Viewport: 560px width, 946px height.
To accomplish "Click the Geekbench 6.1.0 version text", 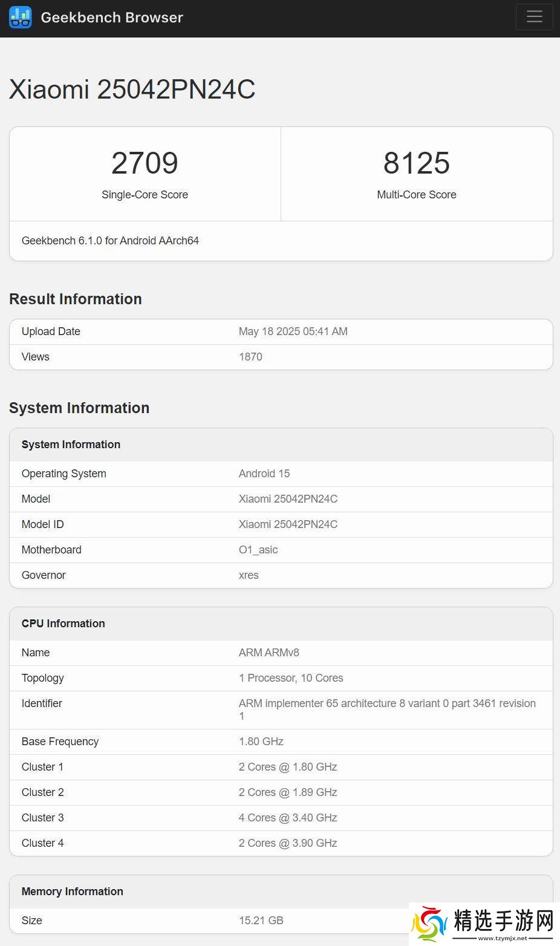I will pyautogui.click(x=110, y=241).
